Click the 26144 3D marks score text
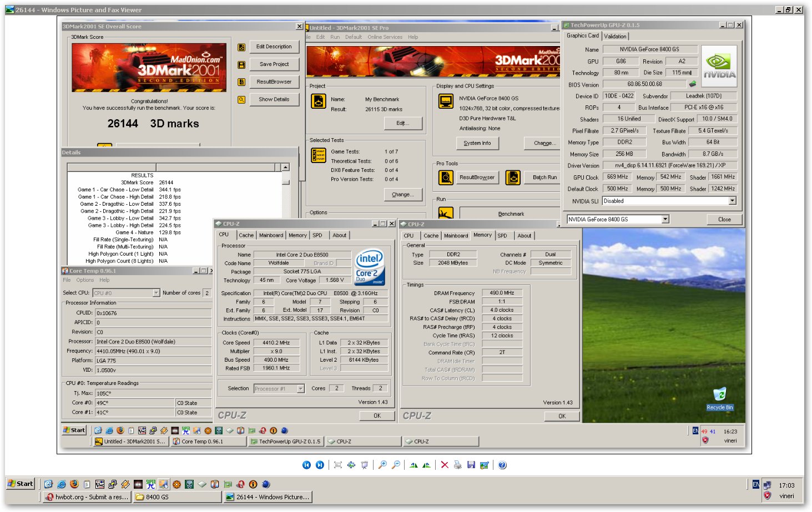Screen dimensions: 812x512 tap(153, 124)
